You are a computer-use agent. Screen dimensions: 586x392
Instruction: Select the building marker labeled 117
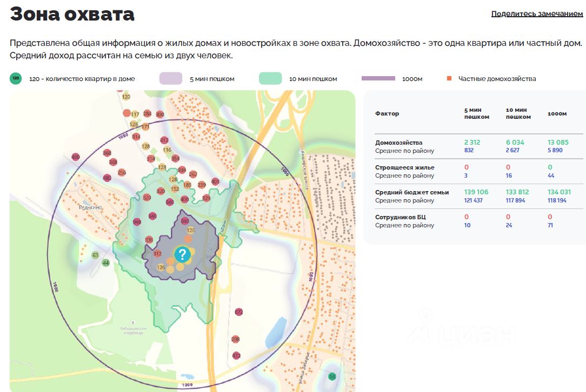coord(135,114)
